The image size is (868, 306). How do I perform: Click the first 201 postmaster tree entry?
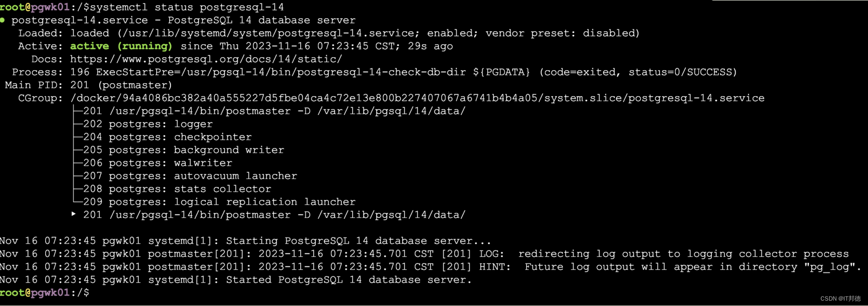point(274,111)
